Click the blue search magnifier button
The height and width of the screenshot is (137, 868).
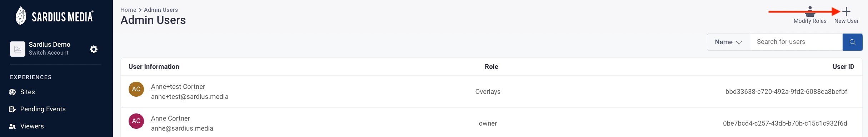point(852,42)
